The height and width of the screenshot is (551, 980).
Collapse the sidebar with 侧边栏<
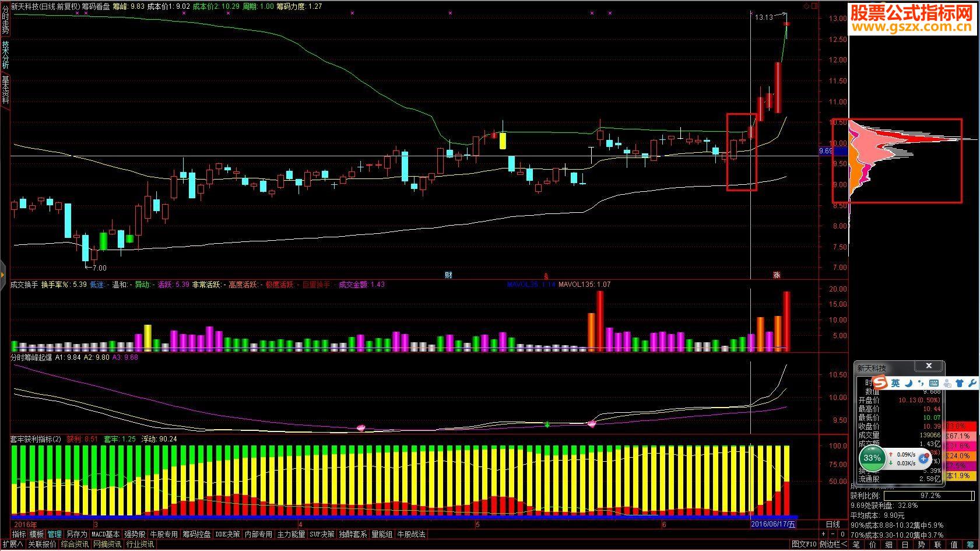834,545
